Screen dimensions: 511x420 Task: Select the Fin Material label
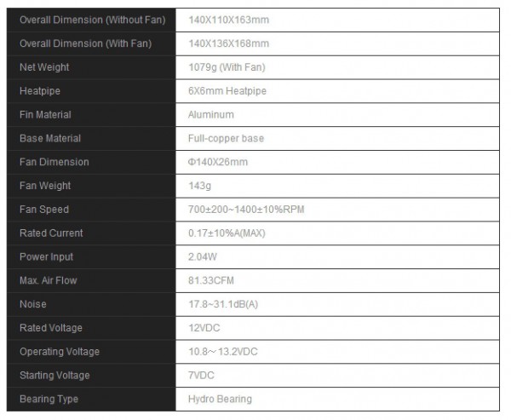point(45,115)
